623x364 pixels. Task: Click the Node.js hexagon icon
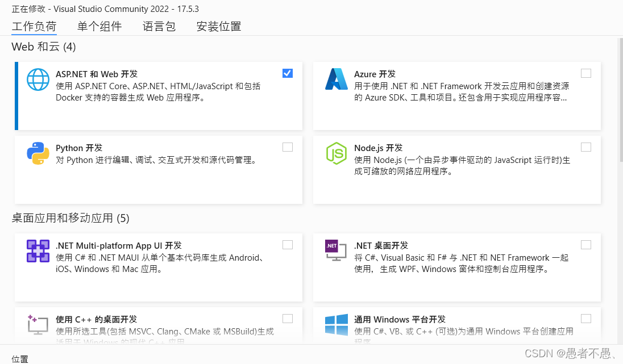click(337, 153)
